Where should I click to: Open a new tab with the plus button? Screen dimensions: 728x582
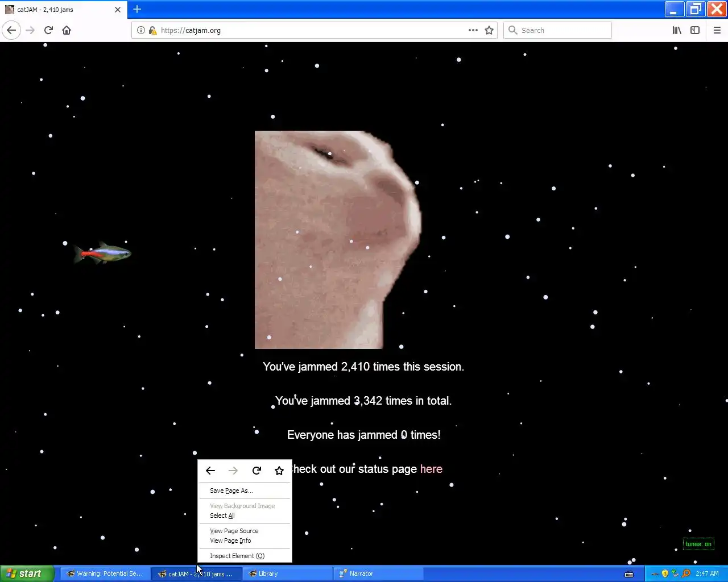tap(137, 9)
